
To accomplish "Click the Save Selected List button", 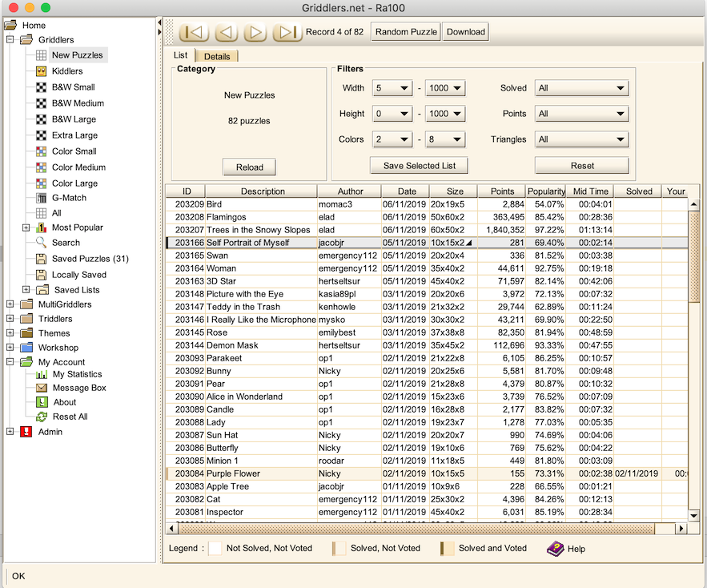I will click(419, 166).
